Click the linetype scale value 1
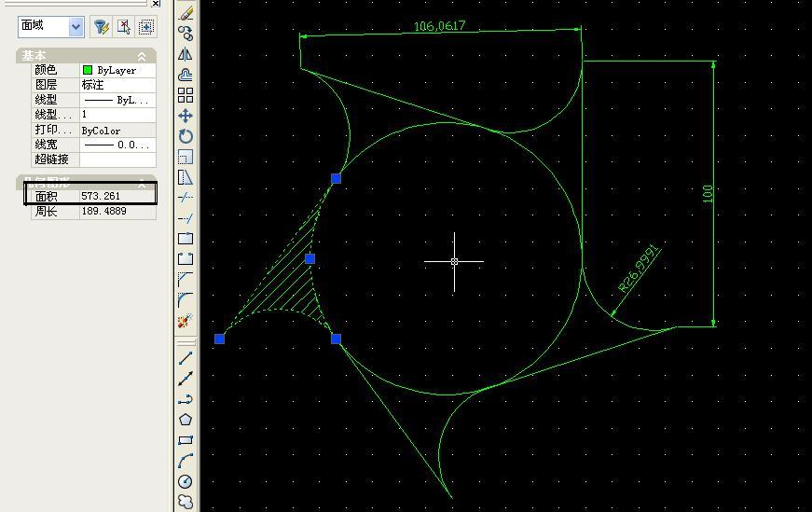This screenshot has height=512, width=812. pyautogui.click(x=117, y=115)
